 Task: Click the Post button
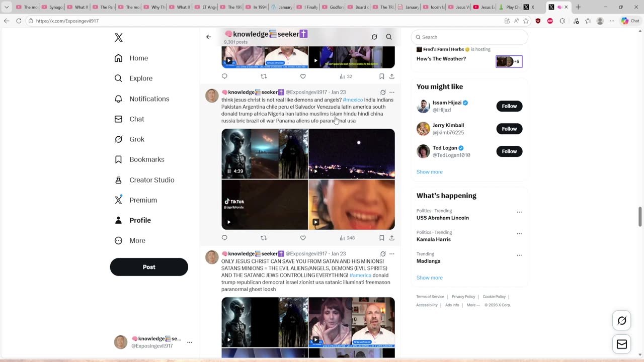149,267
